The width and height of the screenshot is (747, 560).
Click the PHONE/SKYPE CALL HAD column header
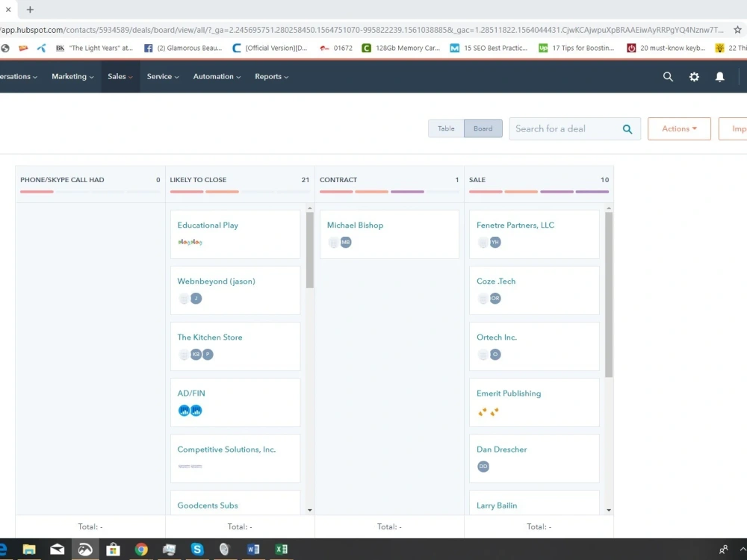click(62, 180)
